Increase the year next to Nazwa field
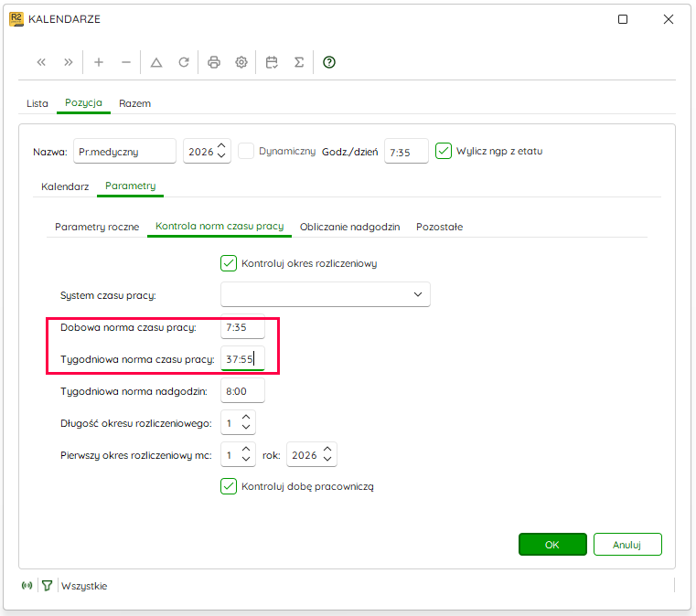 (221, 145)
